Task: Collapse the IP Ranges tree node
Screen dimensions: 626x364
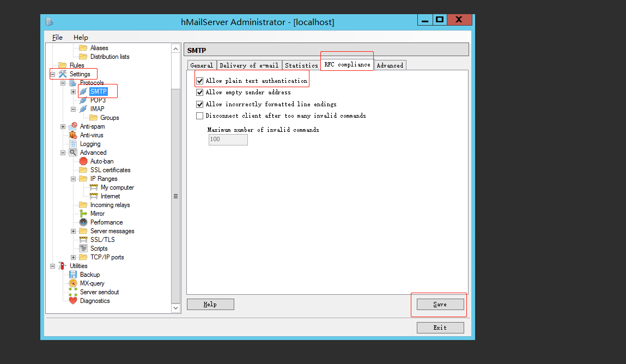Action: coord(73,179)
